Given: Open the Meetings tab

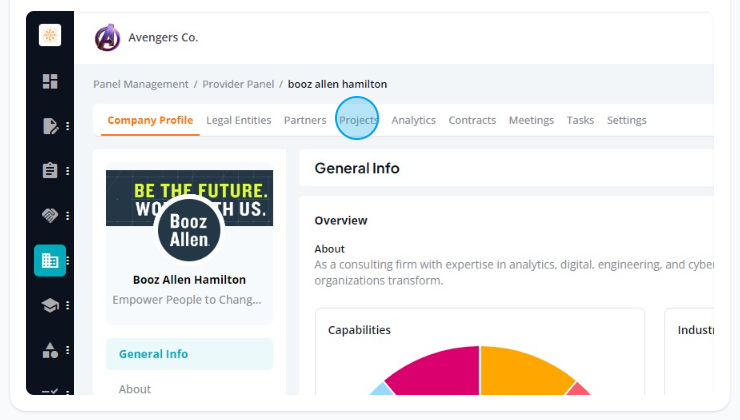Looking at the screenshot, I should 531,120.
